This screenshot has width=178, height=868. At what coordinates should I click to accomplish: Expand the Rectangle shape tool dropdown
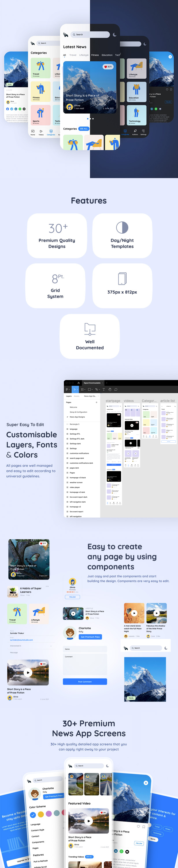[x=92, y=389]
